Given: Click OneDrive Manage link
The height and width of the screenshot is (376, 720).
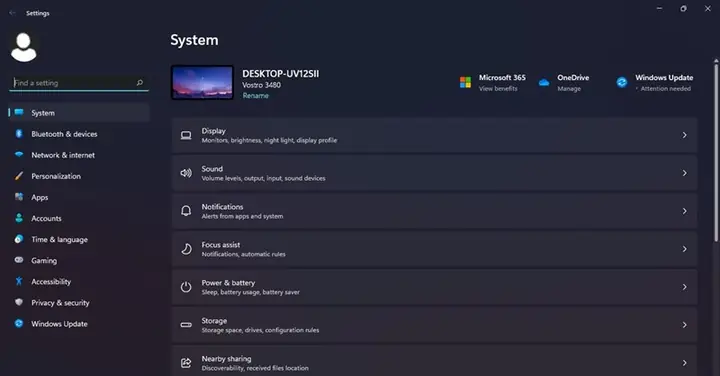Looking at the screenshot, I should pos(569,89).
